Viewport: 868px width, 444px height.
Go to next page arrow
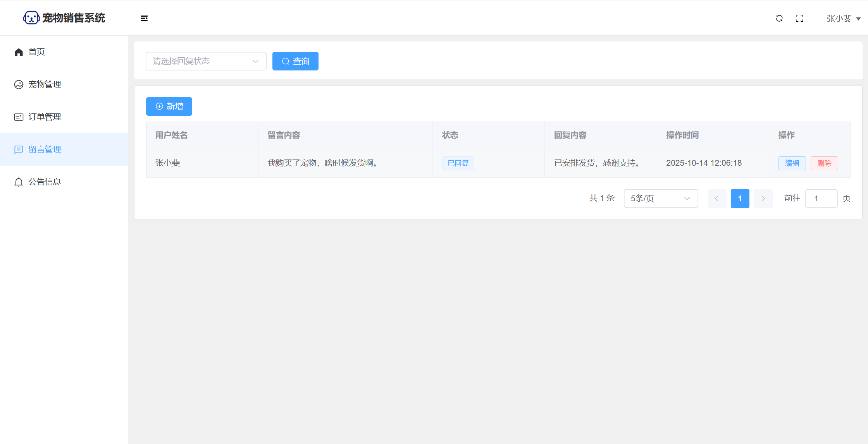(763, 199)
